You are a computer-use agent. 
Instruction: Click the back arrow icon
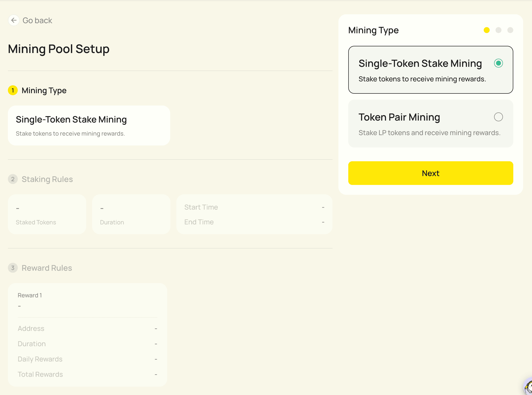14,20
